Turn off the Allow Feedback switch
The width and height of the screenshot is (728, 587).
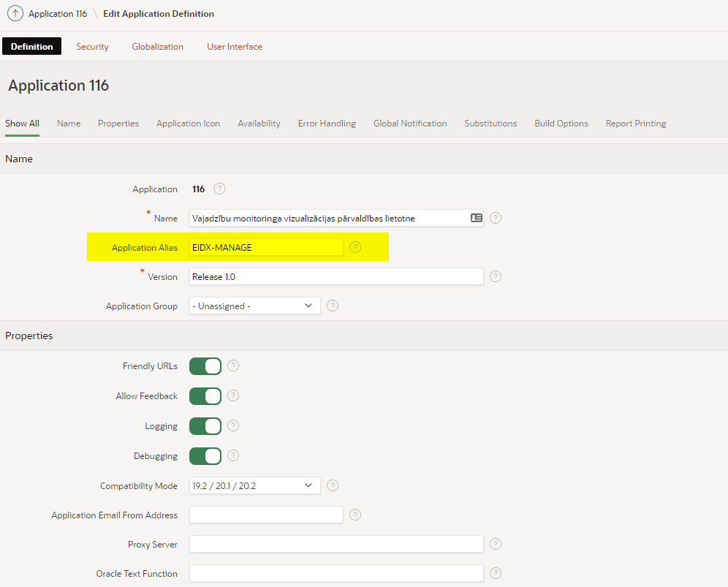(x=205, y=396)
